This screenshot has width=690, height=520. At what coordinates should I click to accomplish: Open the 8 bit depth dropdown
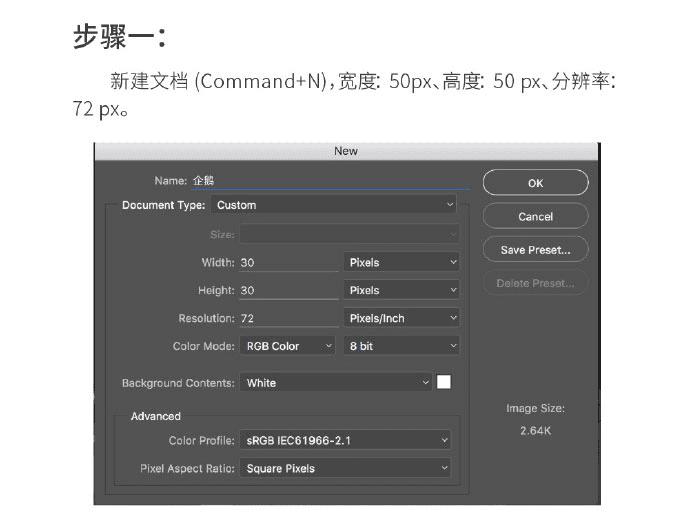tap(401, 346)
